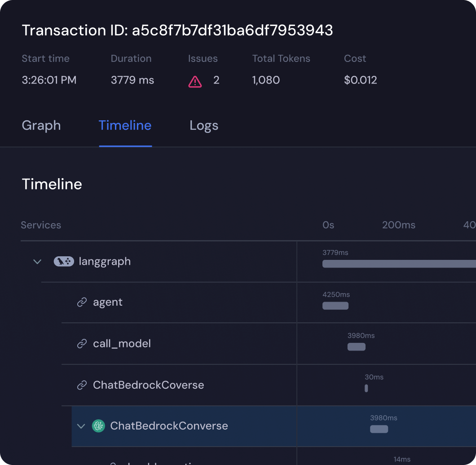Viewport: 476px width, 465px height.
Task: Click the link icon beside call_model
Action: (82, 344)
